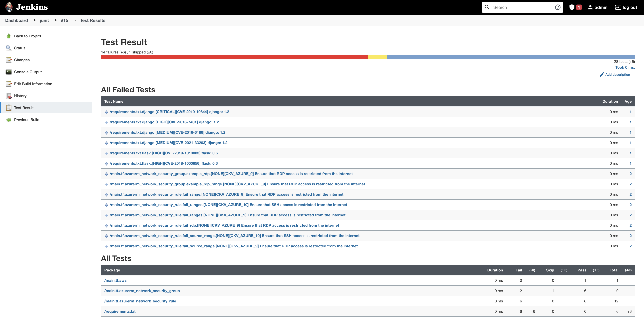Open /main.tf.azurerm_network_security_group package link
Screen dimensions: 644x320
click(x=142, y=291)
